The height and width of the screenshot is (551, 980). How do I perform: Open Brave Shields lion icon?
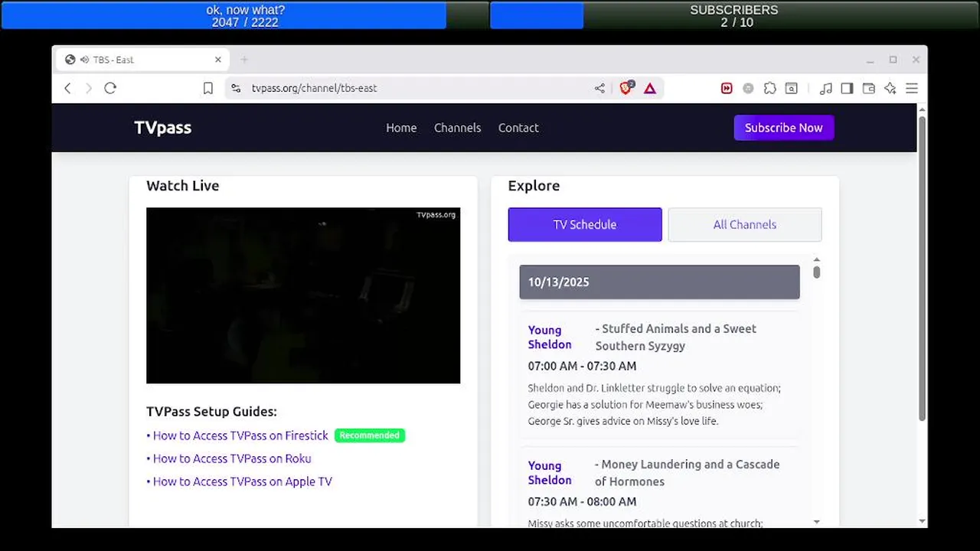click(x=626, y=87)
